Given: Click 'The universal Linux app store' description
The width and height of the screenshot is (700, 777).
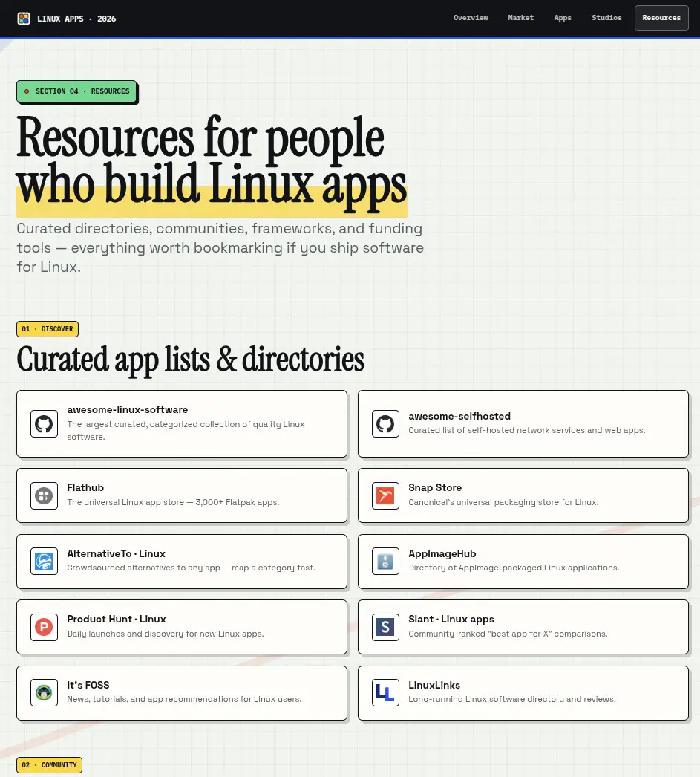Looking at the screenshot, I should coord(173,502).
